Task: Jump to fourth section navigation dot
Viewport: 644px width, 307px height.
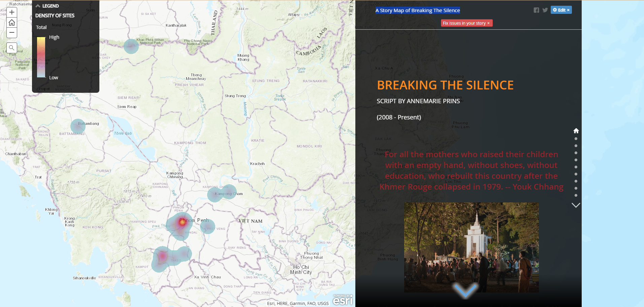Action: [576, 160]
